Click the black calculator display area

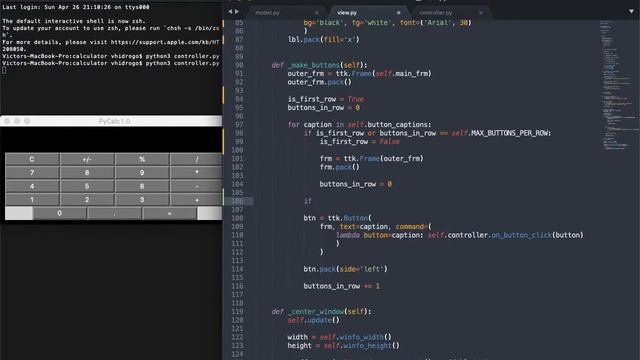point(111,139)
